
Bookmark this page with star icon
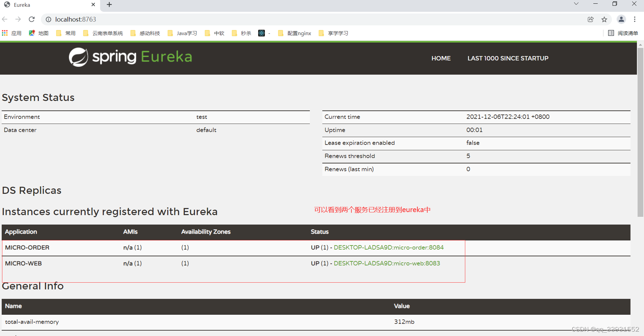click(604, 19)
